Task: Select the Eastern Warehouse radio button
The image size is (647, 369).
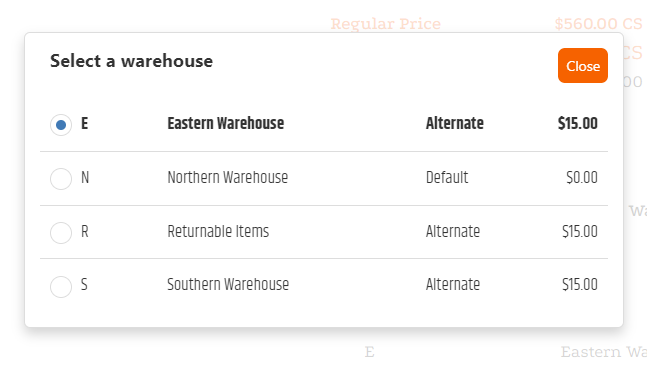Action: tap(61, 125)
